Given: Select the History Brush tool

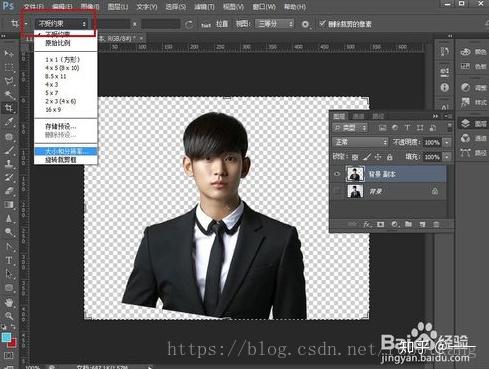Looking at the screenshot, I should pos(9,177).
